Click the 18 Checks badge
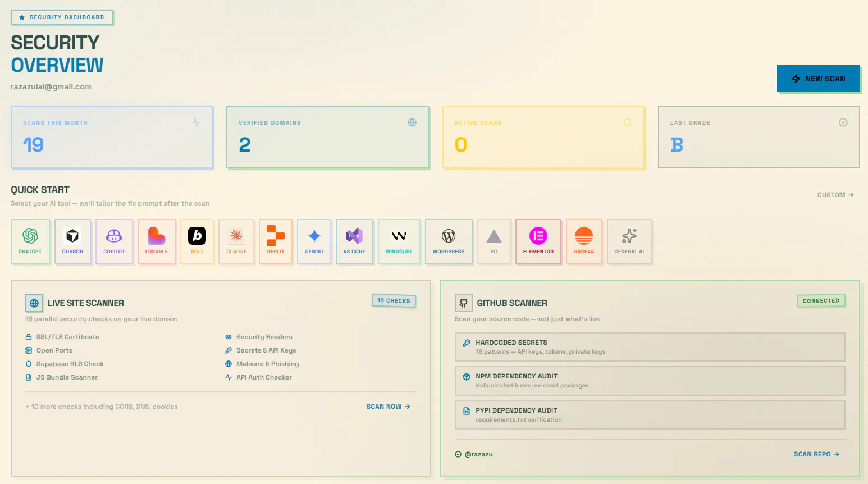 pyautogui.click(x=394, y=300)
